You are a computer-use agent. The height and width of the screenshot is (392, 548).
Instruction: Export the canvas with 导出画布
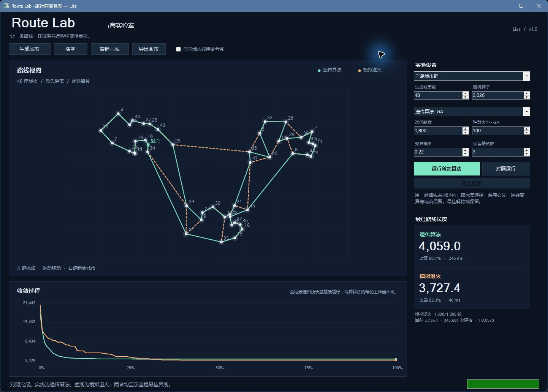coord(149,49)
